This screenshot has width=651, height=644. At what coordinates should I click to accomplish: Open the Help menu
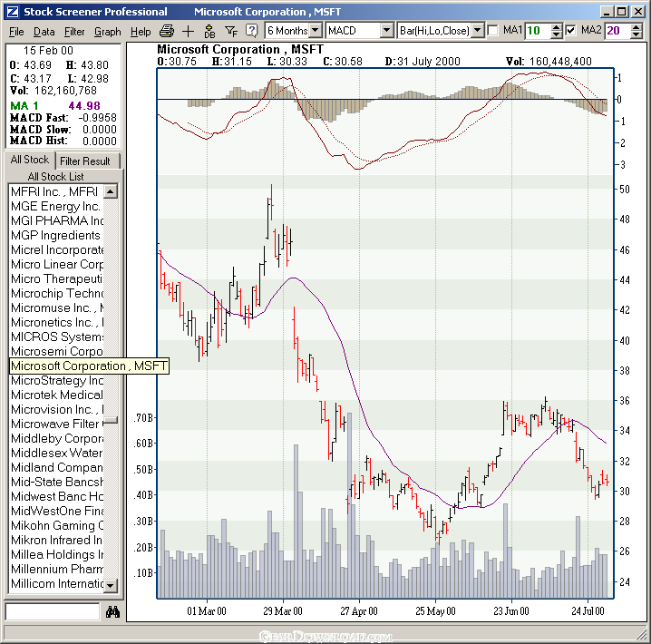pyautogui.click(x=141, y=32)
